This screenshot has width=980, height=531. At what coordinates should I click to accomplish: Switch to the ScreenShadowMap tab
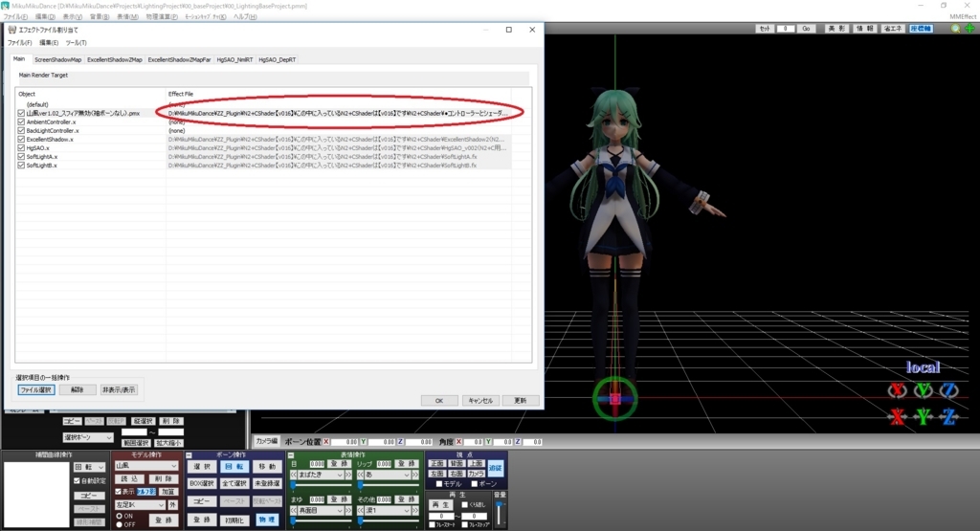(x=57, y=60)
